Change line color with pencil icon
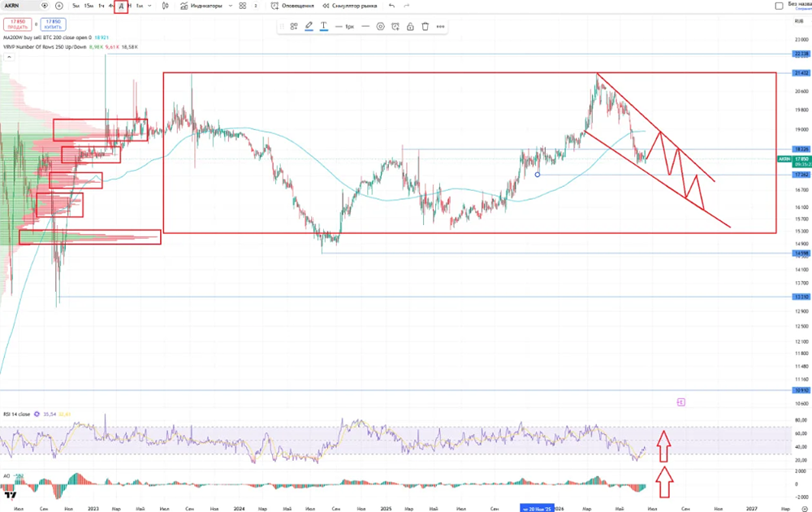812x512 pixels. pos(309,26)
